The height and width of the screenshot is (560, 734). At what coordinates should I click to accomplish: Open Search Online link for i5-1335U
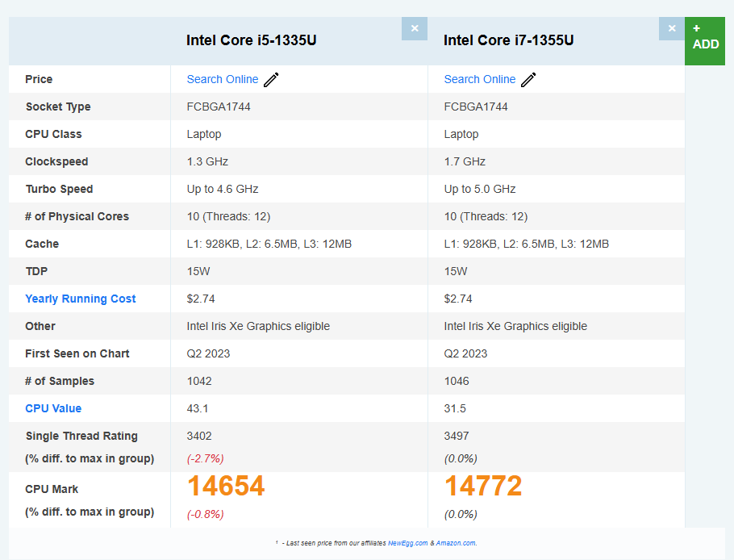pyautogui.click(x=223, y=79)
